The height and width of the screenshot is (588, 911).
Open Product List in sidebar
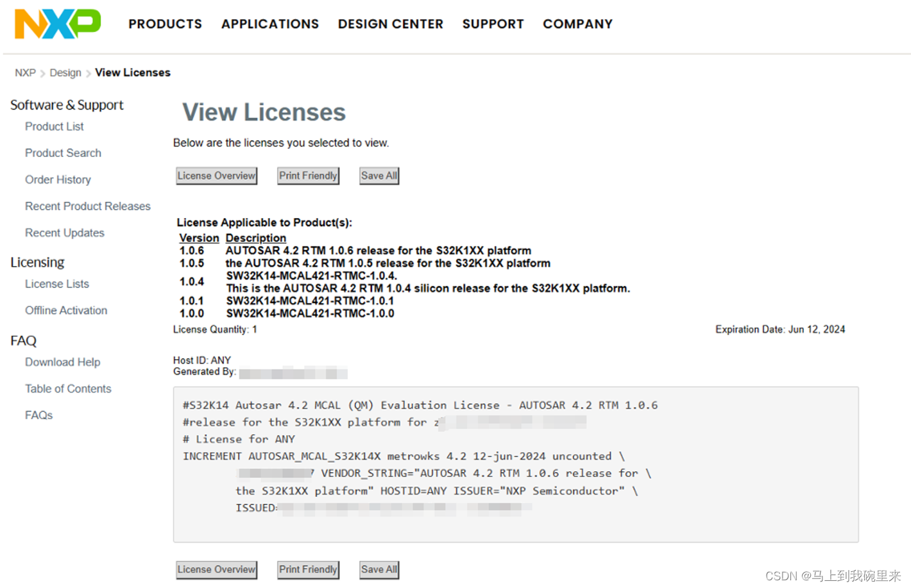tap(55, 126)
